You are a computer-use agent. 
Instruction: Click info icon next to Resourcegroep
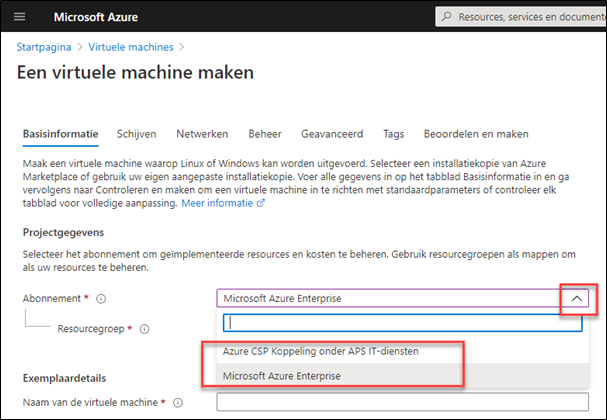144,329
